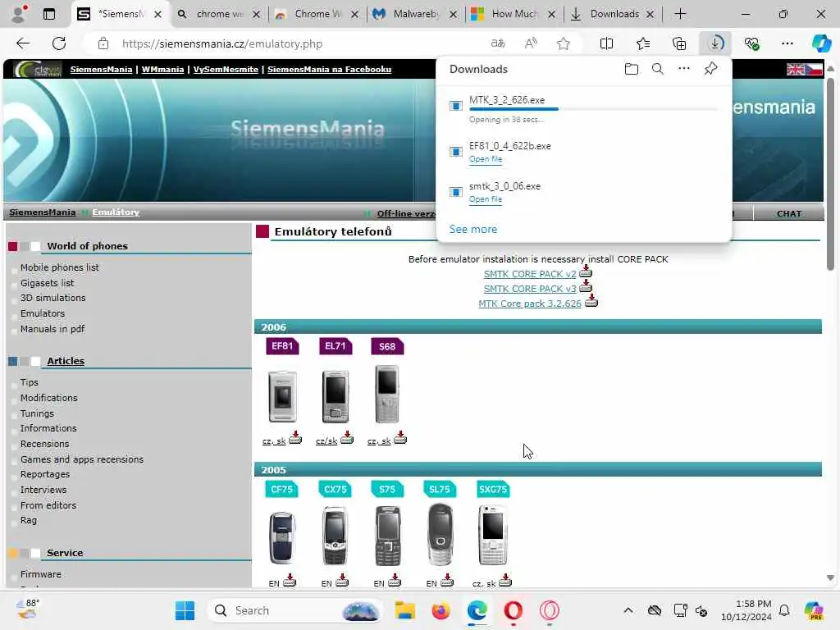
Task: Download EL71 emulator via download icon
Action: pyautogui.click(x=347, y=438)
